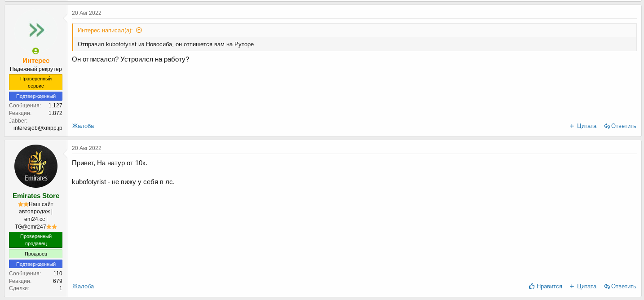Screen dimensions: 644x300
Task: Reply to the Emirates Store post
Action: click(x=620, y=287)
